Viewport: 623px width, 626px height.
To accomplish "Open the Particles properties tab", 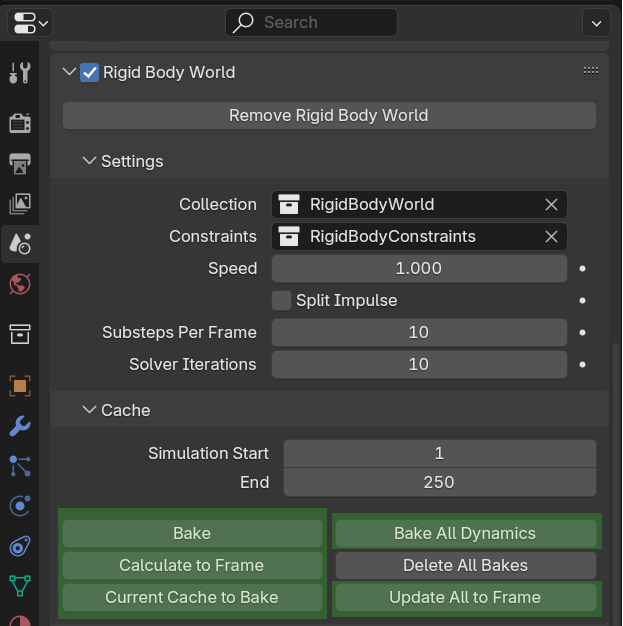I will click(20, 466).
